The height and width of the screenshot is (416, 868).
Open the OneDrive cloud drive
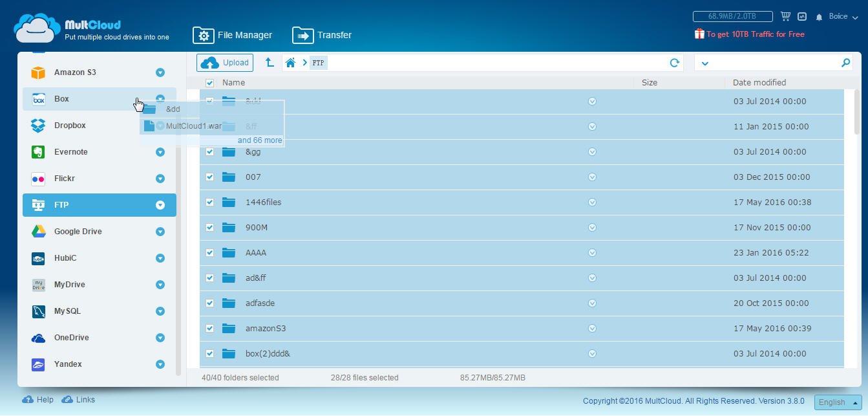[71, 338]
